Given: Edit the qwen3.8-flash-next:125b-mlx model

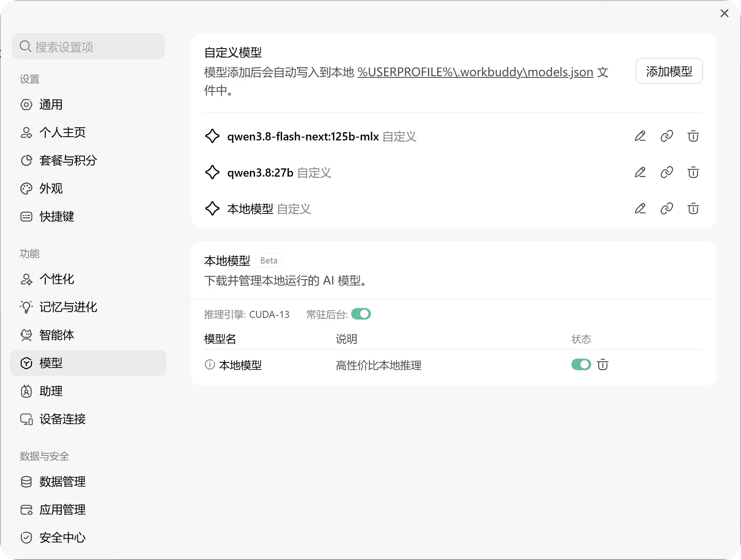Looking at the screenshot, I should pyautogui.click(x=640, y=136).
